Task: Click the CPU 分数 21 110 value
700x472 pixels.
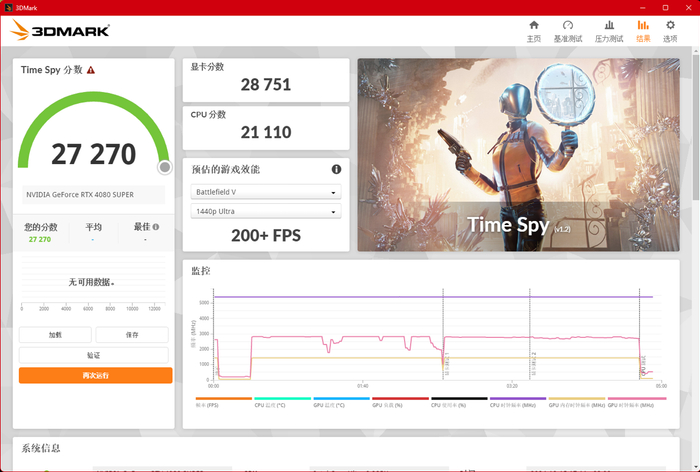Action: 266,132
